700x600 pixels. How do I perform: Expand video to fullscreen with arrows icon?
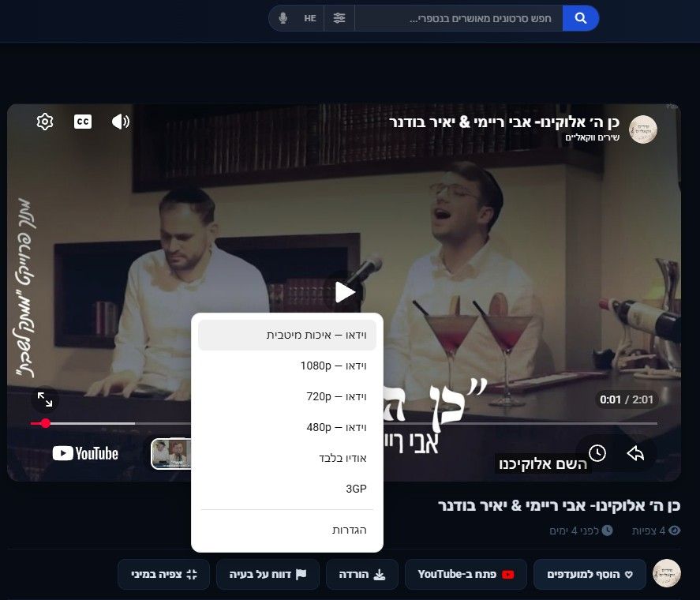(45, 399)
